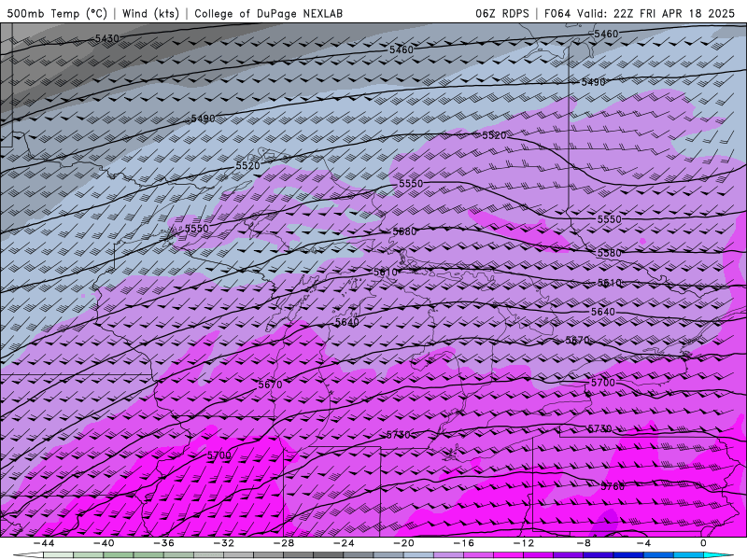
Task: Click the -12 value on the temperature scale
Action: (x=524, y=543)
